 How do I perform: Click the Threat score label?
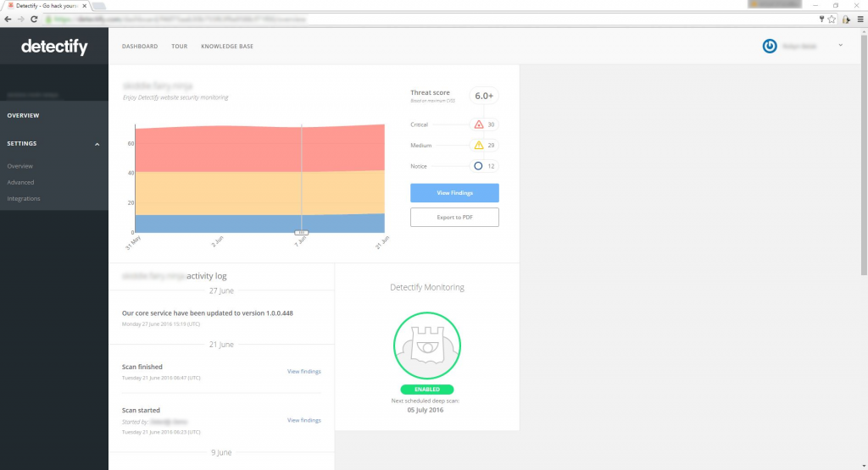[x=430, y=92]
